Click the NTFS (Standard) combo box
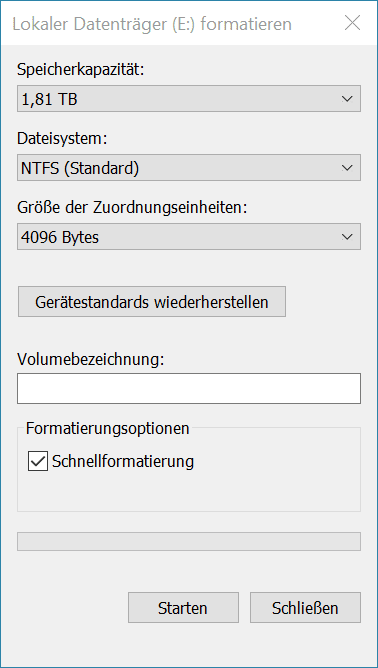The height and width of the screenshot is (668, 378). point(189,168)
